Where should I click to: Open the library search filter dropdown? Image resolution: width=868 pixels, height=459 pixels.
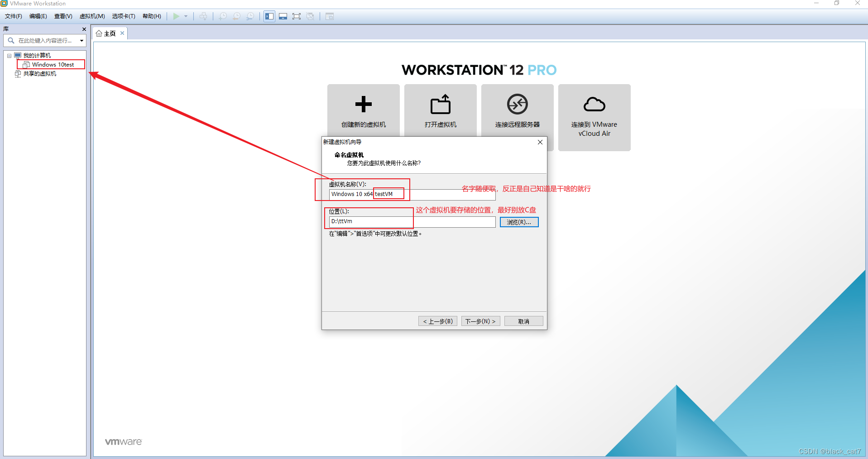pyautogui.click(x=82, y=41)
